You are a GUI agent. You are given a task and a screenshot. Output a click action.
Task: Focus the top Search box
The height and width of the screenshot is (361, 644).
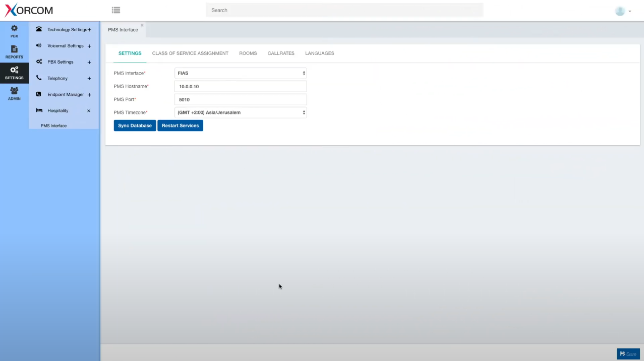pyautogui.click(x=344, y=10)
